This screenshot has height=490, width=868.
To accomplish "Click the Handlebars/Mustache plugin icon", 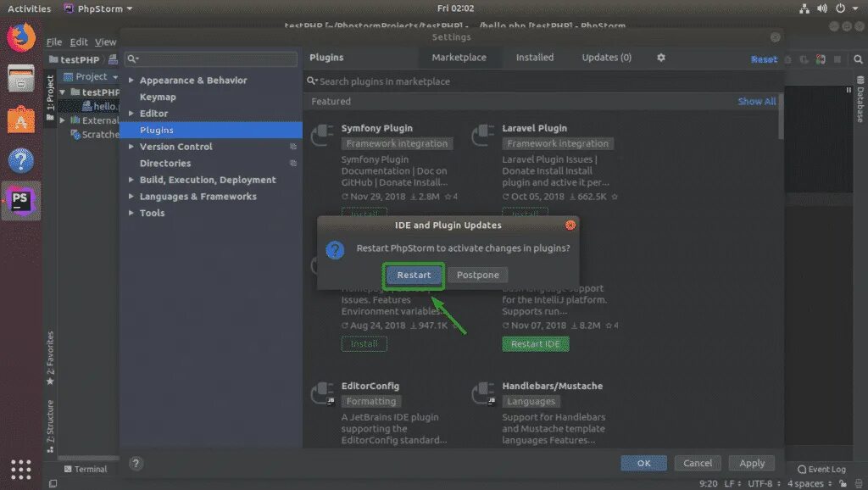I will tap(482, 393).
